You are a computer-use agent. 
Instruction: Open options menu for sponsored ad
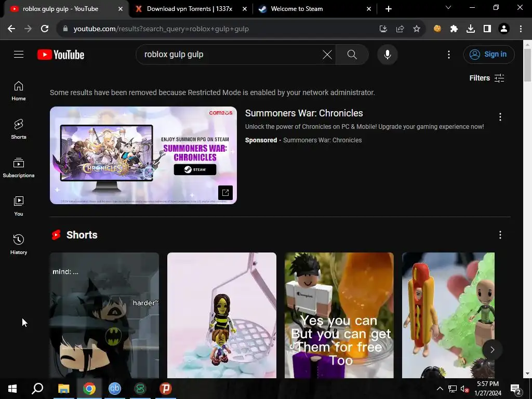point(500,117)
